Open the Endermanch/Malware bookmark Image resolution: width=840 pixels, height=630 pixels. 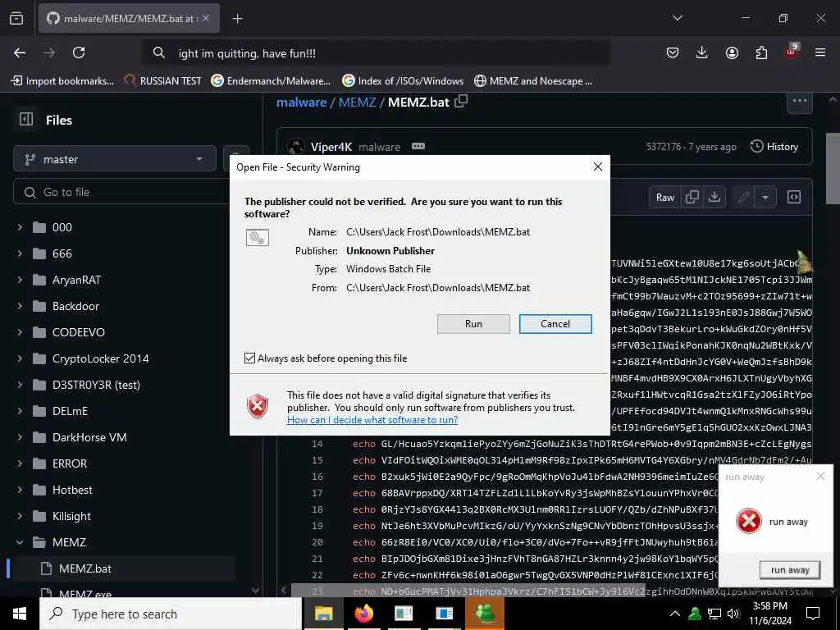point(271,81)
